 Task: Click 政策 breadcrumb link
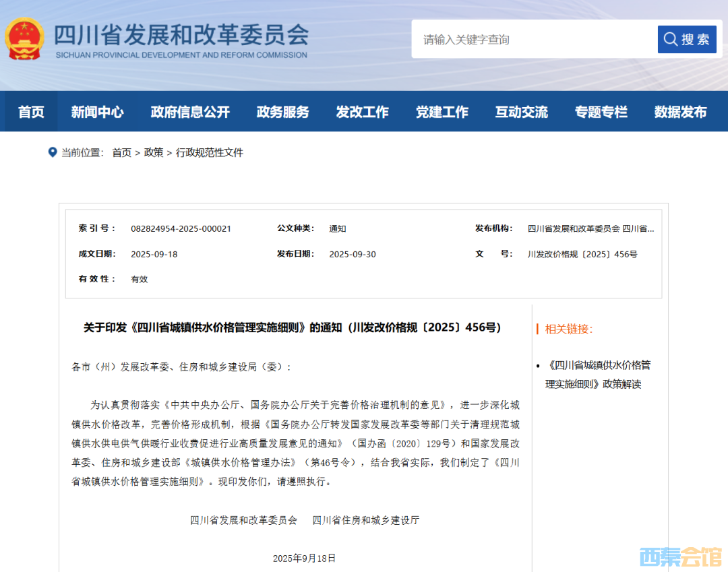[154, 153]
